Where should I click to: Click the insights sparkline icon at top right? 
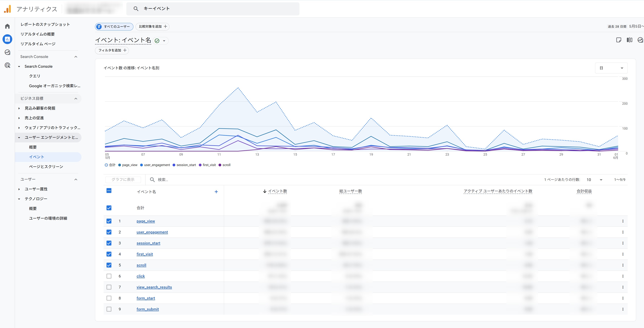click(640, 40)
